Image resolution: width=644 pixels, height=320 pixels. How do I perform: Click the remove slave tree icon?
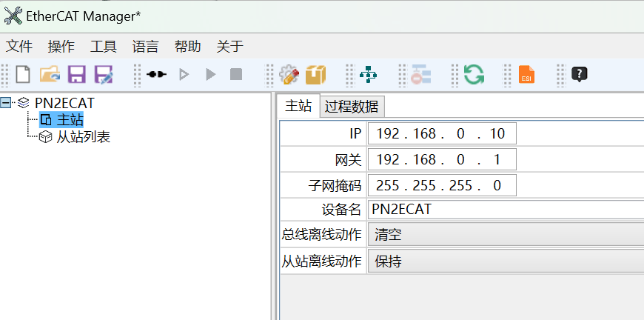(420, 75)
